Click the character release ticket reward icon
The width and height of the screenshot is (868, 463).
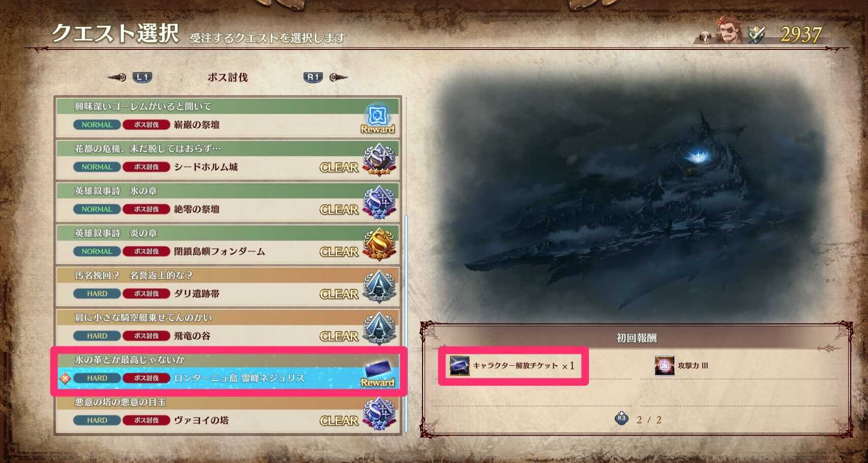[x=459, y=365]
